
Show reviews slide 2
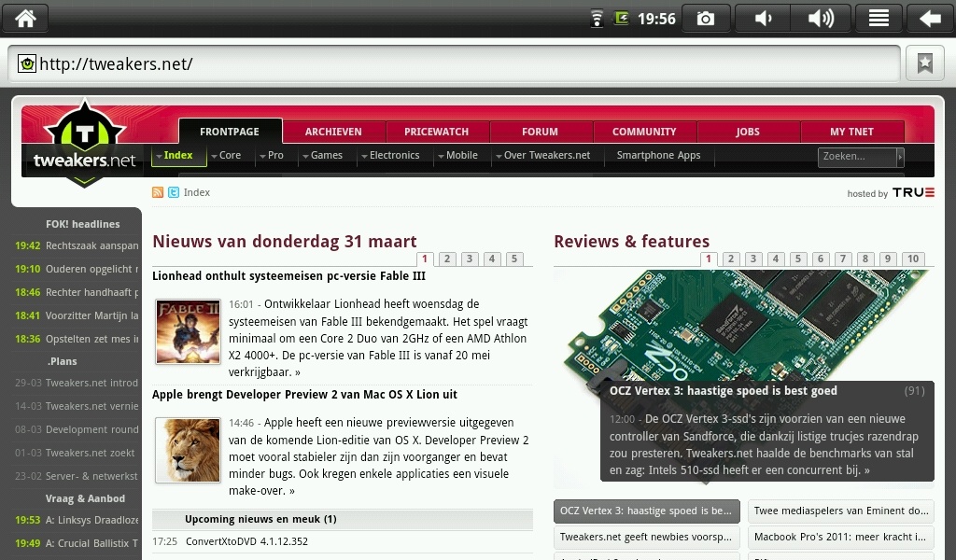click(731, 259)
